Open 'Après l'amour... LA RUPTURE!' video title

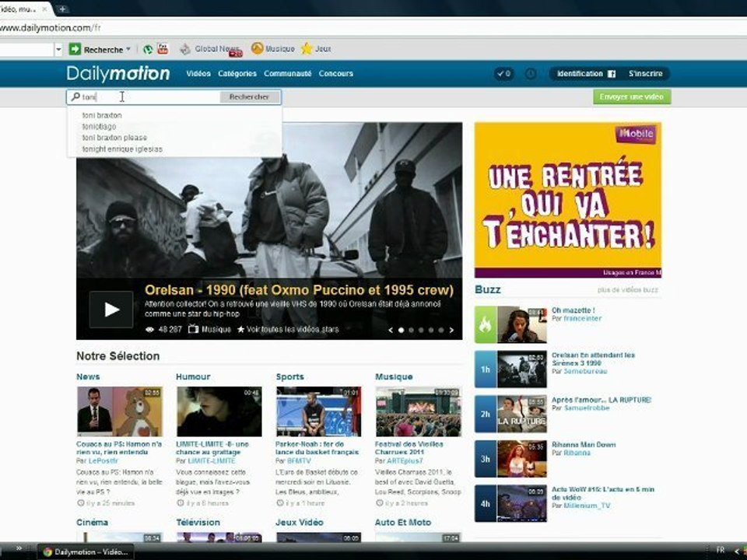tap(601, 400)
